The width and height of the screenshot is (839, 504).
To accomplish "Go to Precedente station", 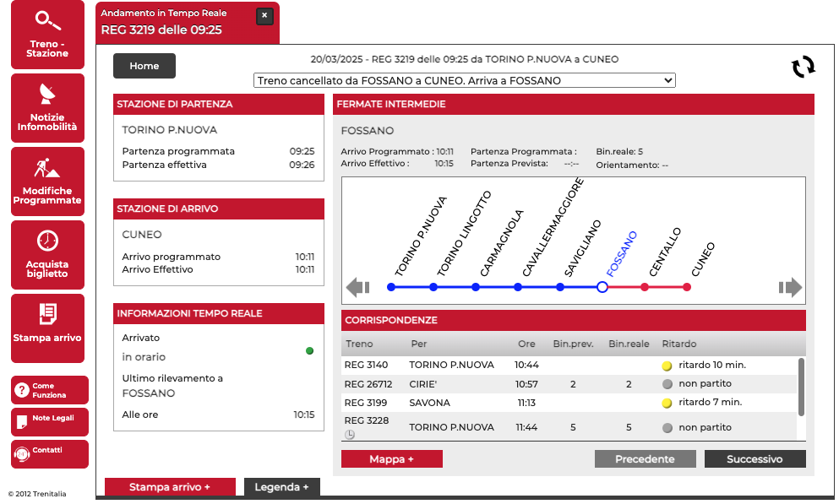I will point(645,459).
